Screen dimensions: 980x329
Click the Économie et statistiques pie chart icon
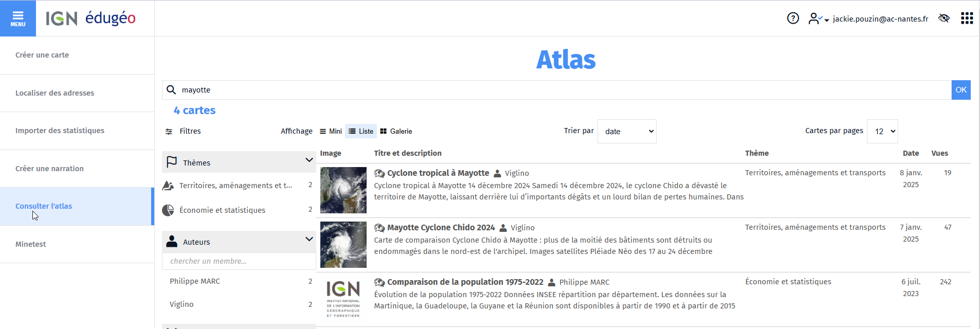168,210
